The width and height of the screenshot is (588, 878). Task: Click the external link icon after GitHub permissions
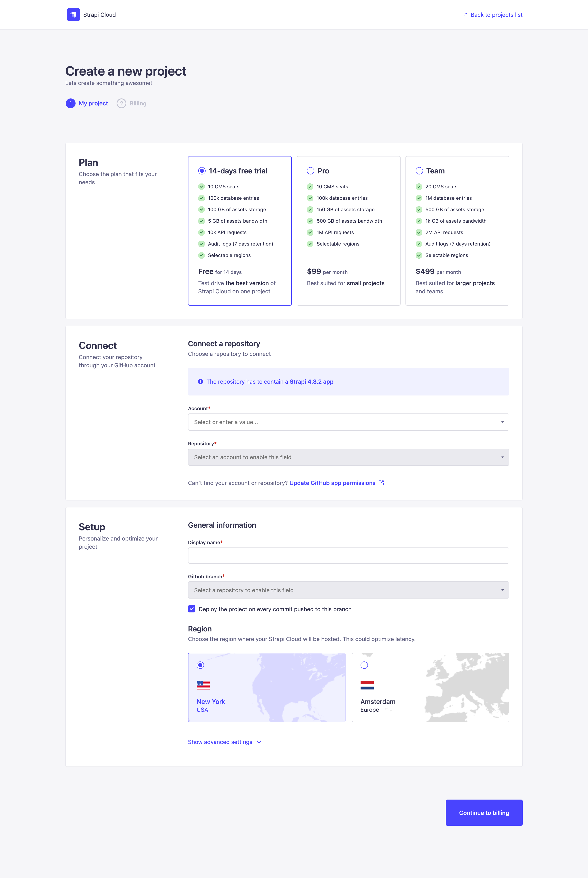381,483
